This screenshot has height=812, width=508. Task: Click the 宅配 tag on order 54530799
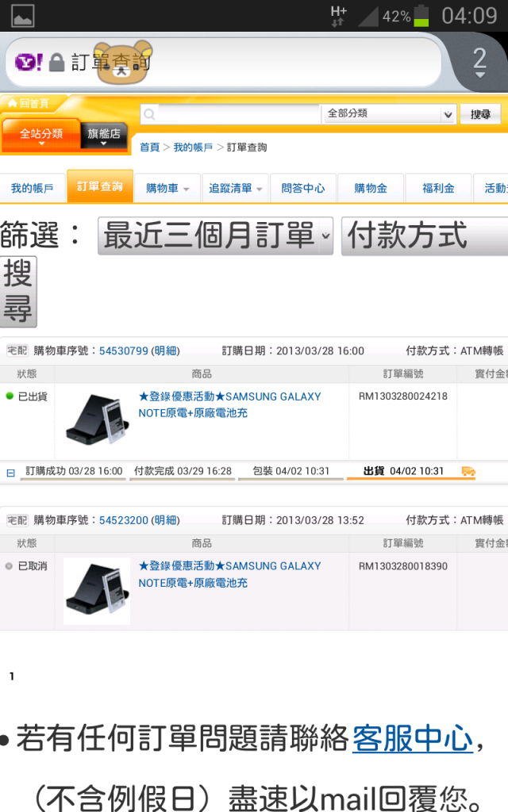pos(17,350)
